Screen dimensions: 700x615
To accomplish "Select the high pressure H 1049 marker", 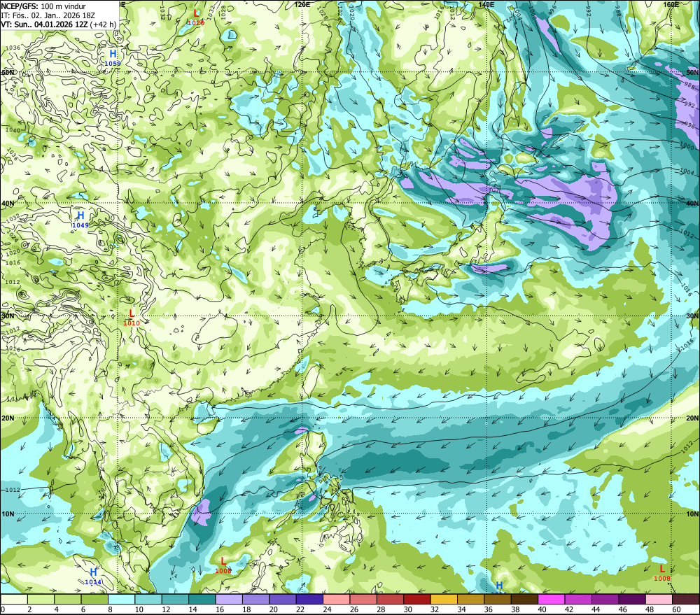I will (80, 220).
